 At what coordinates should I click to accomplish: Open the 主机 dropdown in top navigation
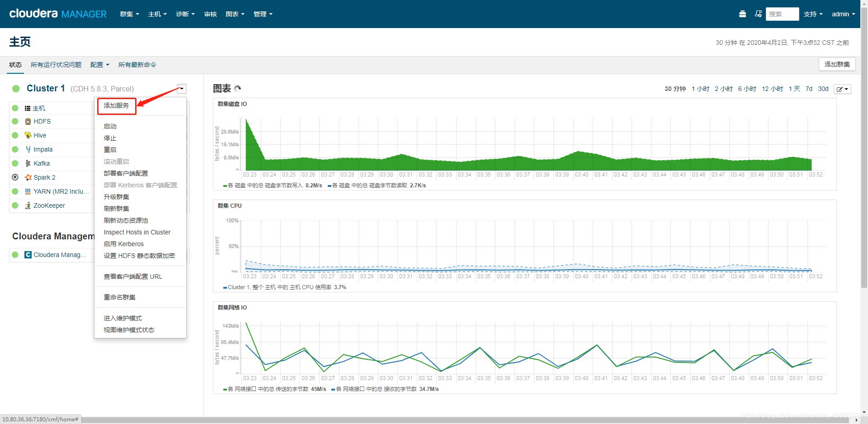pos(157,14)
